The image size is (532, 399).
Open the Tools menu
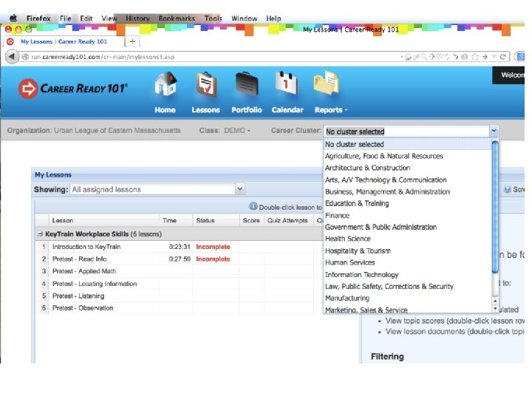tap(213, 18)
